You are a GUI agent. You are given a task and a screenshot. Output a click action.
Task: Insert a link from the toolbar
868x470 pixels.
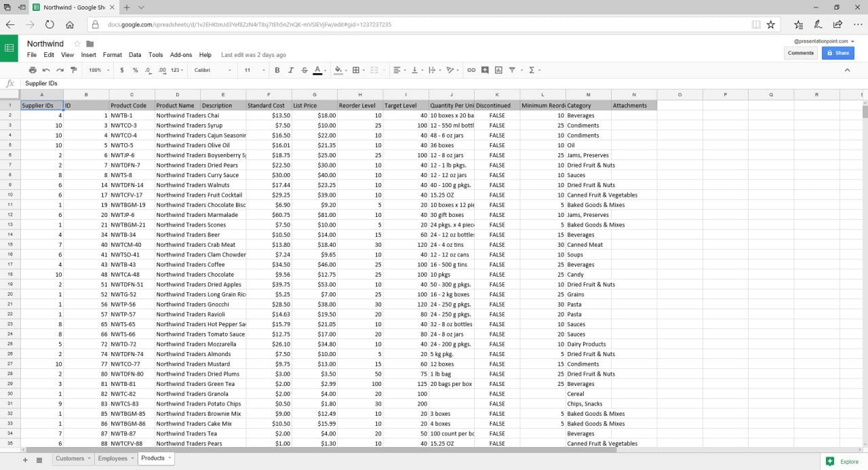472,70
